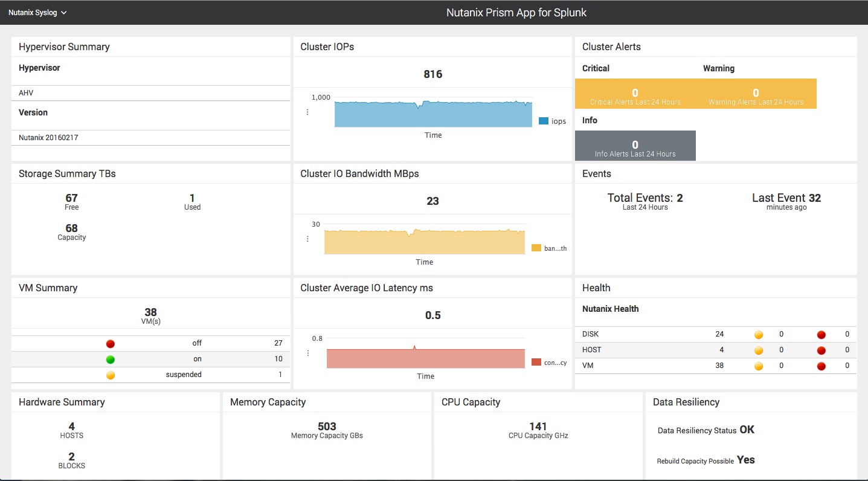Screen dimensions: 868x481
Task: Open the Cluster Average IO Latency chart options
Action: click(x=307, y=353)
